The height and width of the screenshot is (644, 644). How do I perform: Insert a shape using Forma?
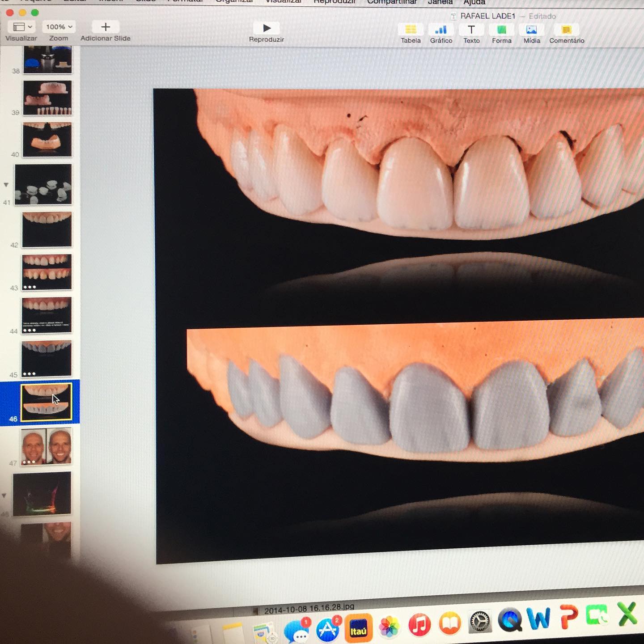[x=502, y=30]
